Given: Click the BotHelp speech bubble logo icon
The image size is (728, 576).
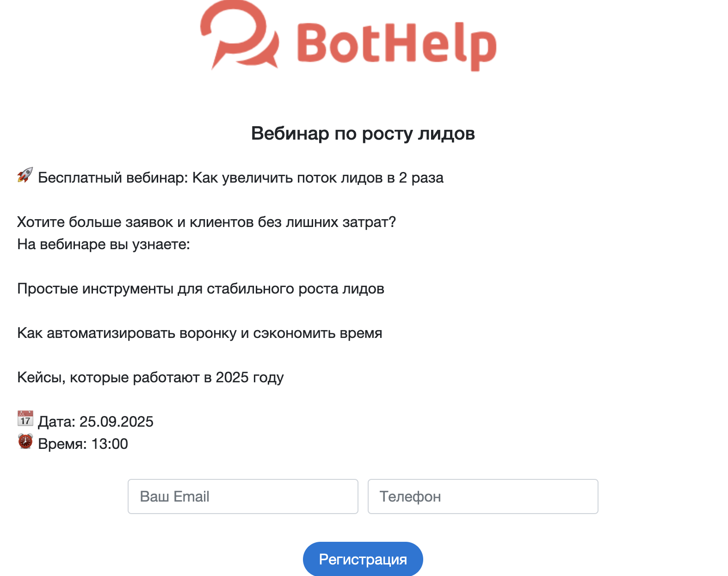Looking at the screenshot, I should click(x=239, y=35).
